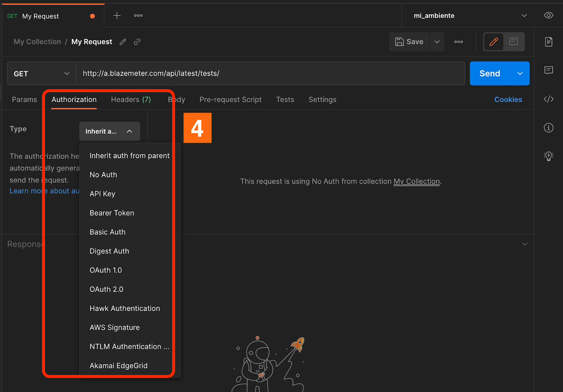563x392 pixels.
Task: Open the Send button dropdown arrow
Action: pyautogui.click(x=520, y=74)
